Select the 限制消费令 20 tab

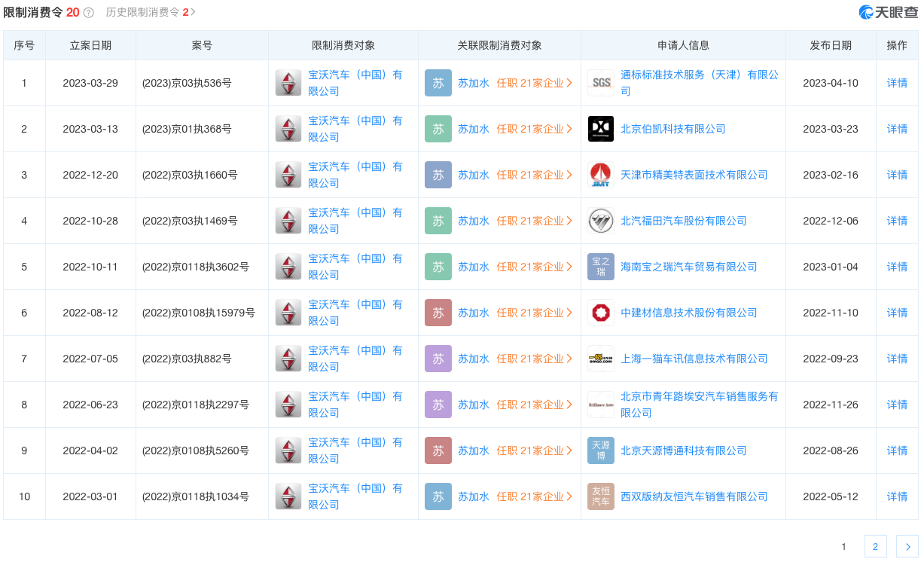point(41,12)
